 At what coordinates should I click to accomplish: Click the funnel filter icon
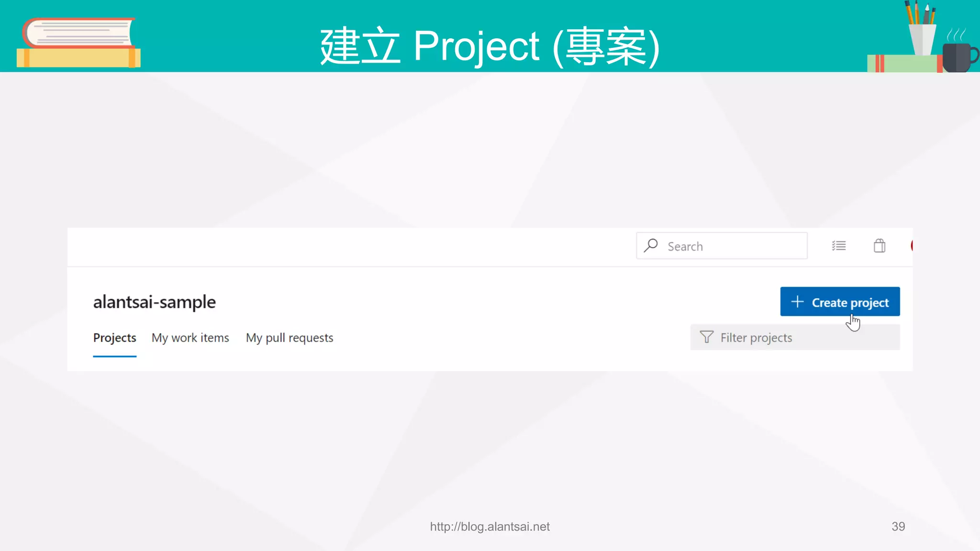click(x=706, y=337)
